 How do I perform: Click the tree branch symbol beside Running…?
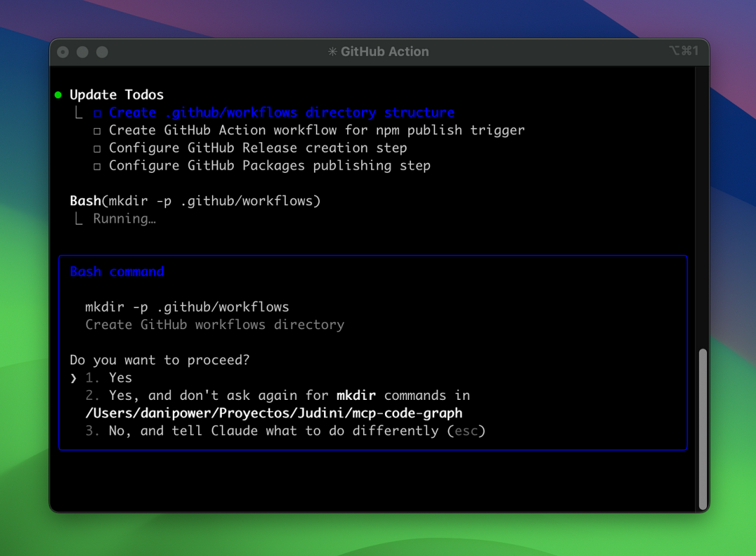click(78, 219)
